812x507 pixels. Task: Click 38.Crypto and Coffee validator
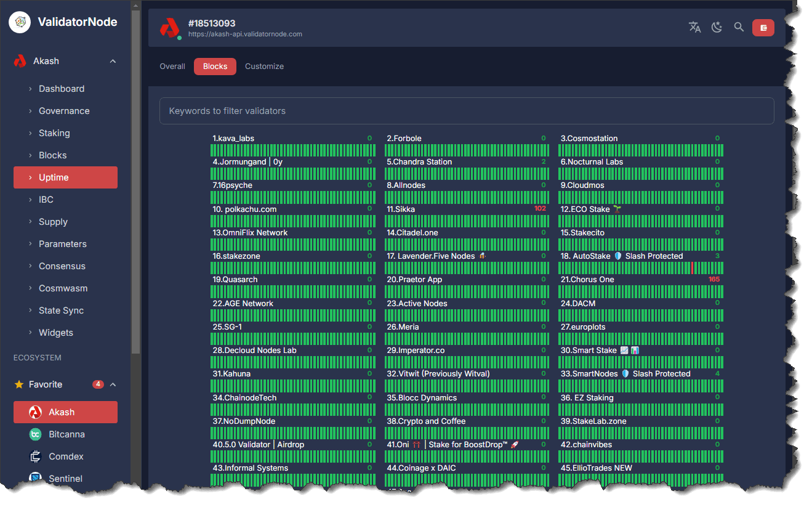(x=426, y=421)
